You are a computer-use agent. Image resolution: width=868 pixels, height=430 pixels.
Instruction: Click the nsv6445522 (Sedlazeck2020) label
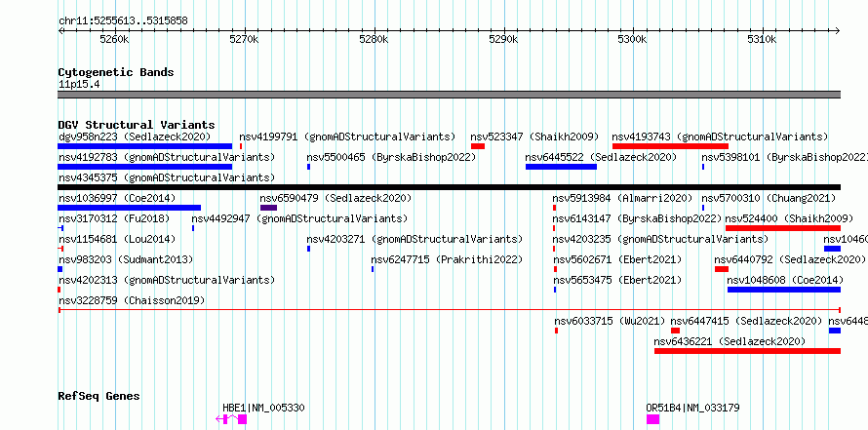pos(601,157)
